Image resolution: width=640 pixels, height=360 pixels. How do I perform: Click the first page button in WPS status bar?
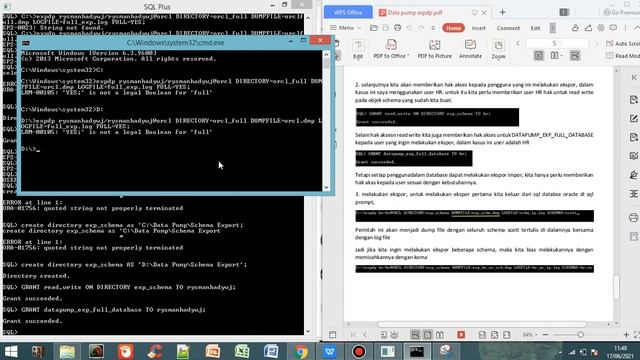(353, 335)
